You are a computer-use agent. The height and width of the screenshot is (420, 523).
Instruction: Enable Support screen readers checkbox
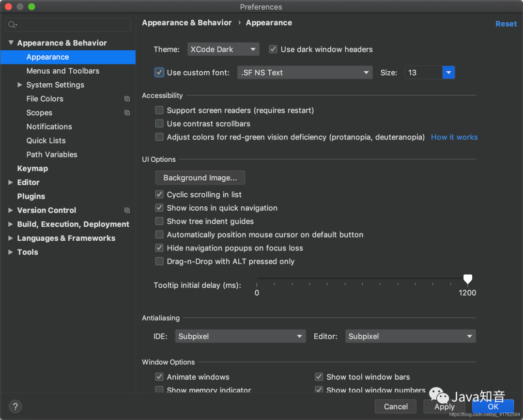click(159, 110)
